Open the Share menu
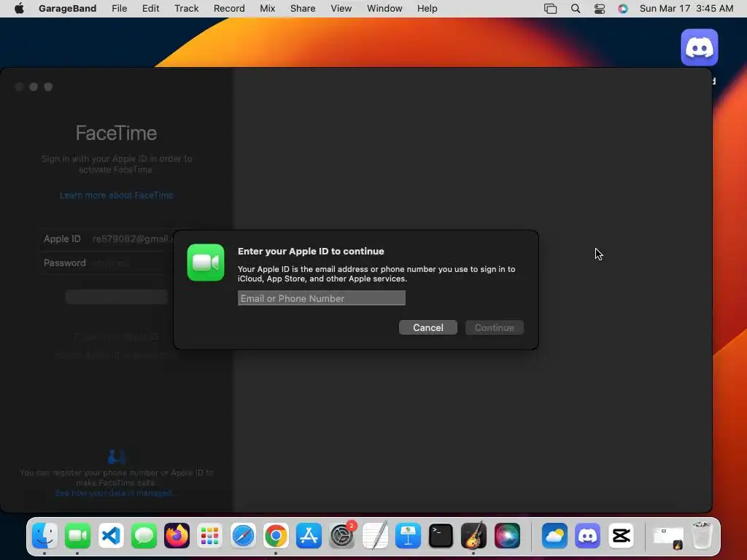The width and height of the screenshot is (747, 560). click(x=303, y=9)
